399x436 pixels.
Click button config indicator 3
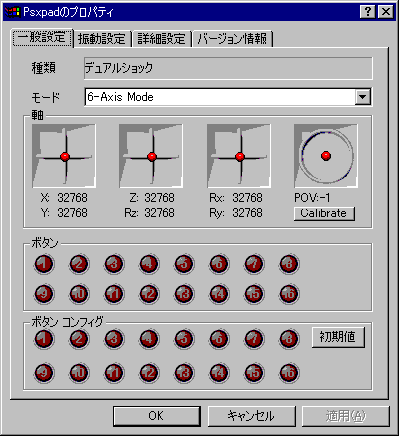click(x=114, y=339)
